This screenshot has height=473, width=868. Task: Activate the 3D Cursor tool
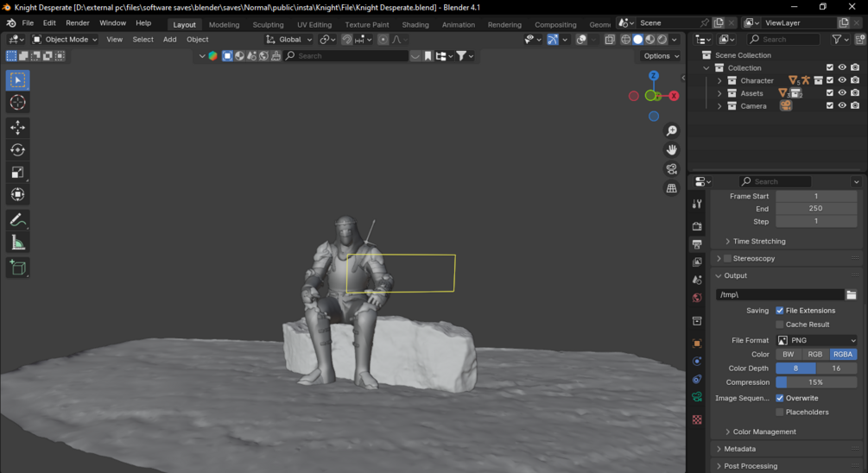[18, 103]
